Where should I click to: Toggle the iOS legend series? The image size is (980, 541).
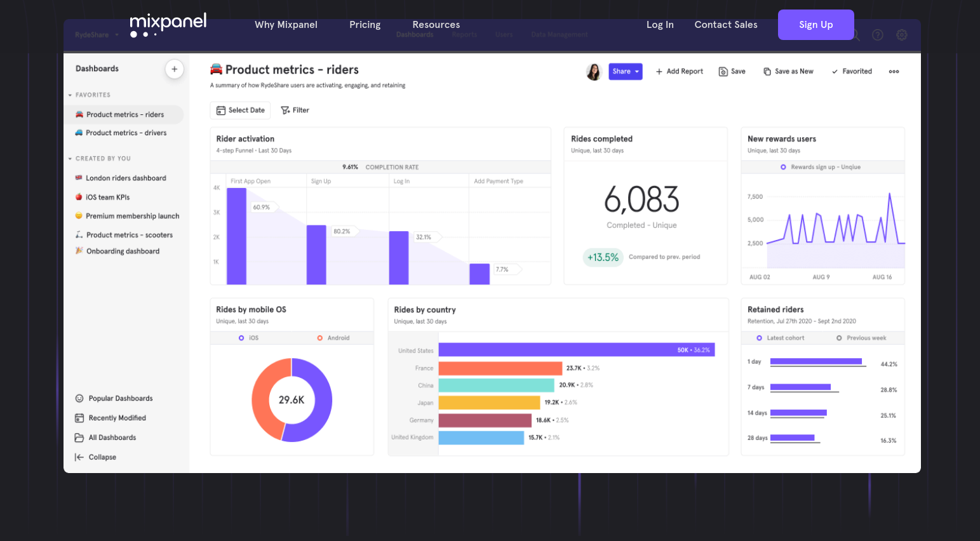[241, 338]
